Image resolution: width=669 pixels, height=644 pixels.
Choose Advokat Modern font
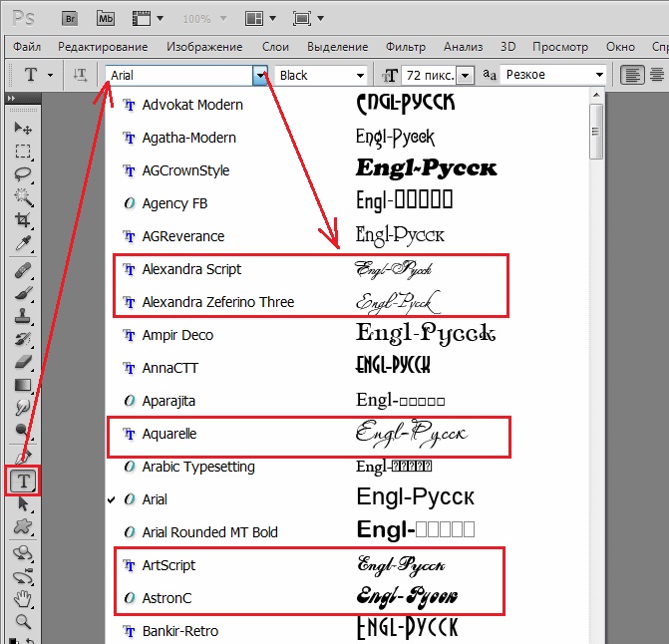click(x=347, y=105)
